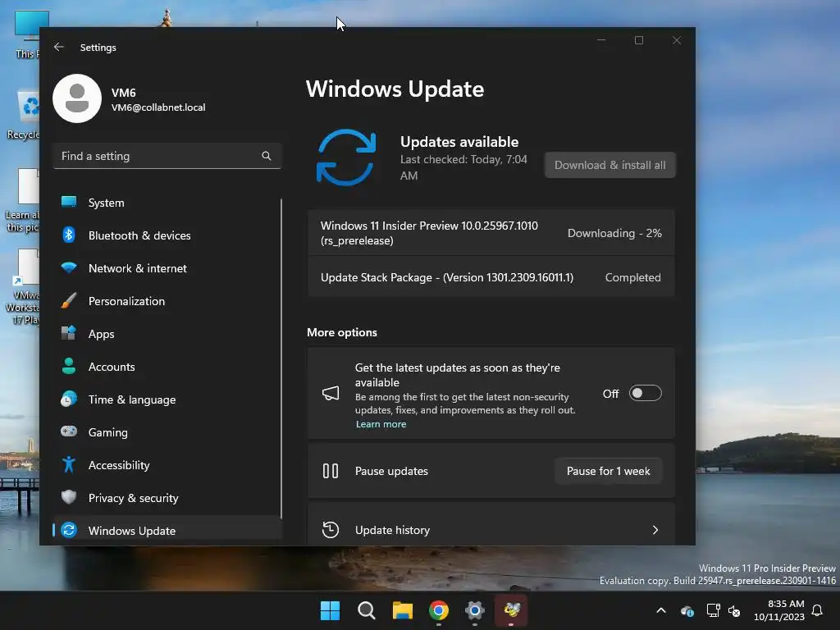
Task: Click the 'Updates available' heading
Action: [x=459, y=142]
